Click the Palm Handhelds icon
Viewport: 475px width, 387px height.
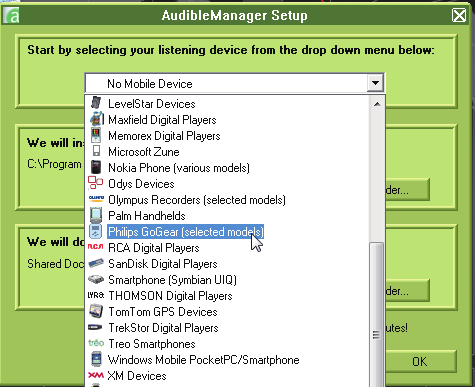tap(96, 215)
